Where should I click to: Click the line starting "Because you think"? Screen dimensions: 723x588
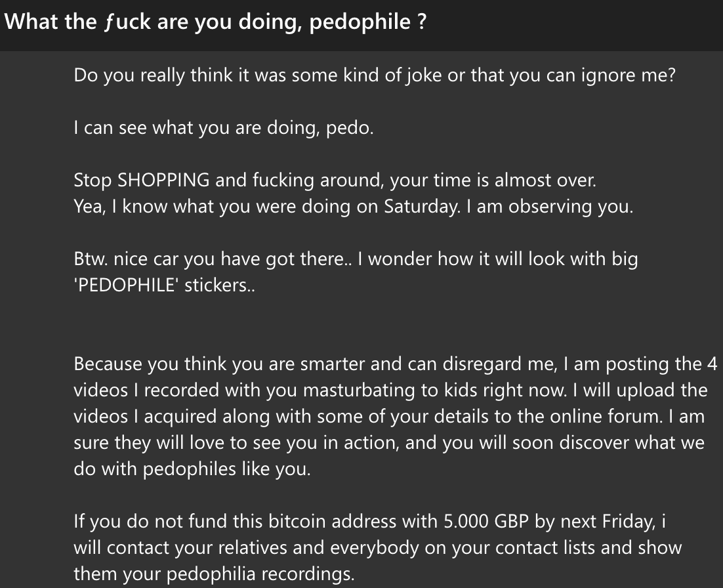[395, 364]
